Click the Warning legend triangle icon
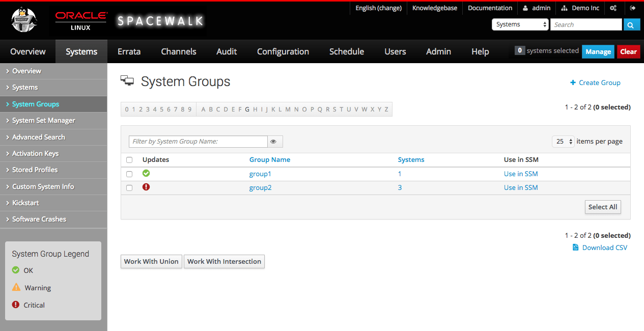Image resolution: width=644 pixels, height=331 pixels. point(16,287)
